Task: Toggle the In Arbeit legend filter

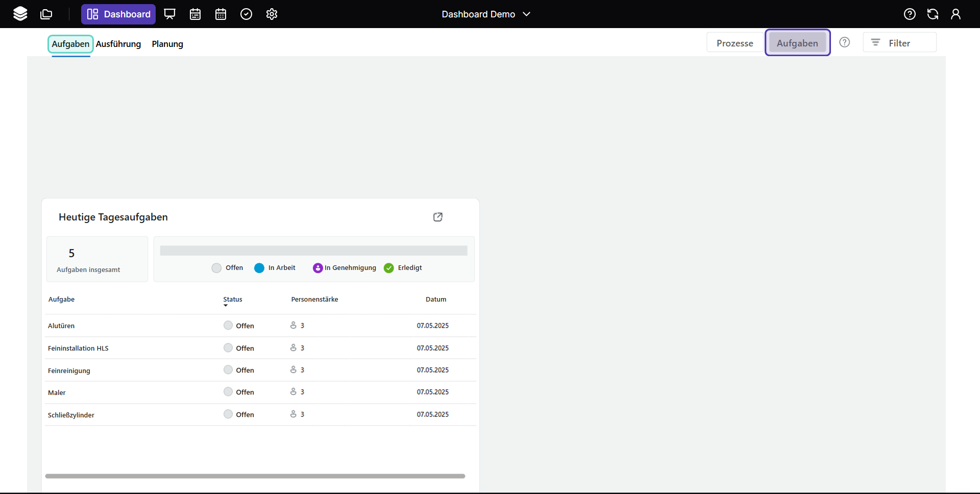Action: click(275, 268)
